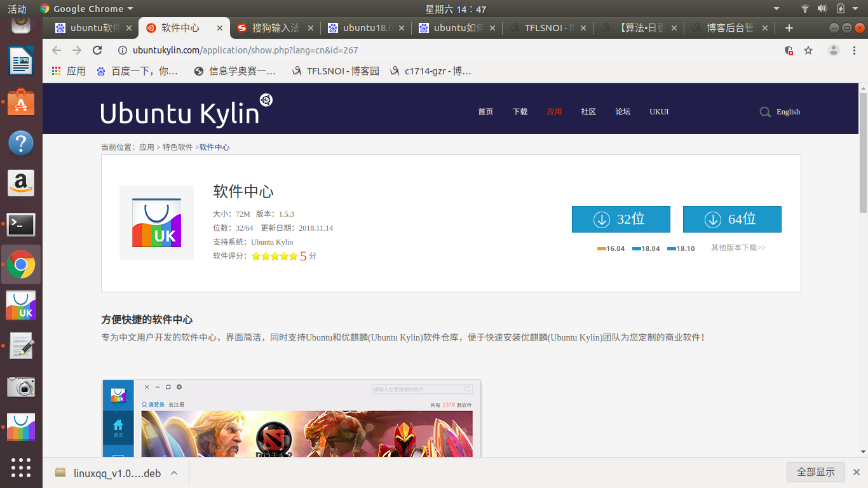Open the website search magnifier icon
This screenshot has width=868, height=488.
pos(765,112)
